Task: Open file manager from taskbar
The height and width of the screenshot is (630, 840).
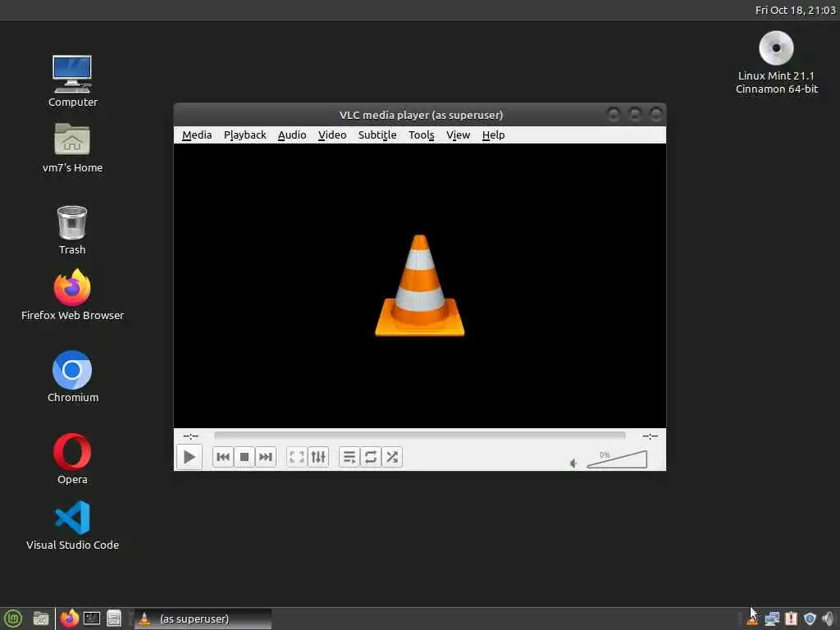Action: (41, 619)
